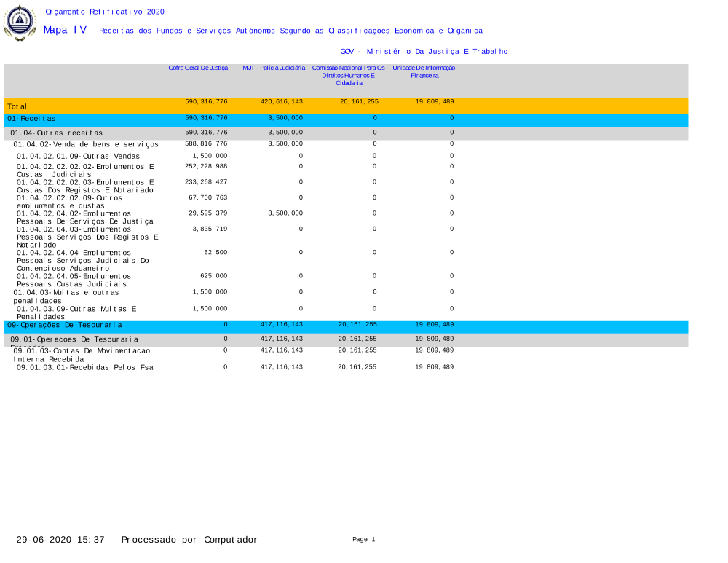
Task: Select the '01.04.02.01.09-Outras Vendas' entry
Action: point(78,156)
